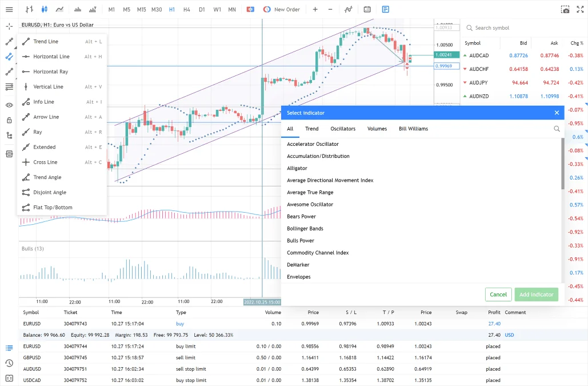
Task: Switch to the Oscillators indicator tab
Action: point(343,129)
